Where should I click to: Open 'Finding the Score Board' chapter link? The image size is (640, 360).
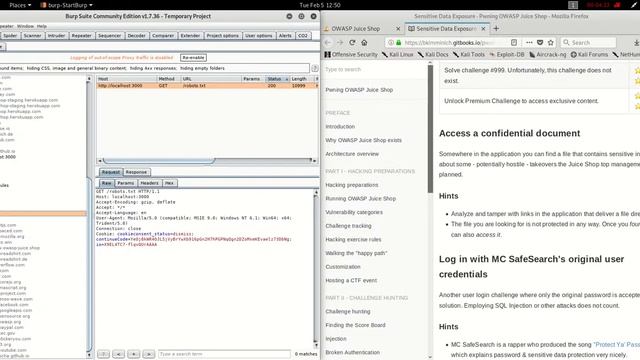tap(355, 325)
